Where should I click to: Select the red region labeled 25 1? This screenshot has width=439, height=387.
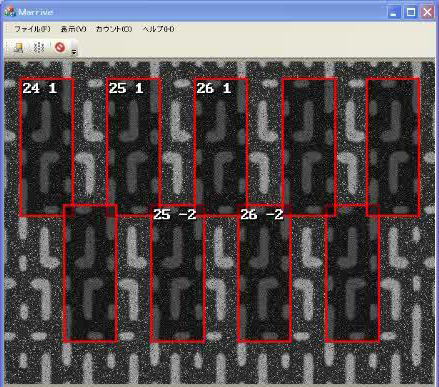[134, 147]
